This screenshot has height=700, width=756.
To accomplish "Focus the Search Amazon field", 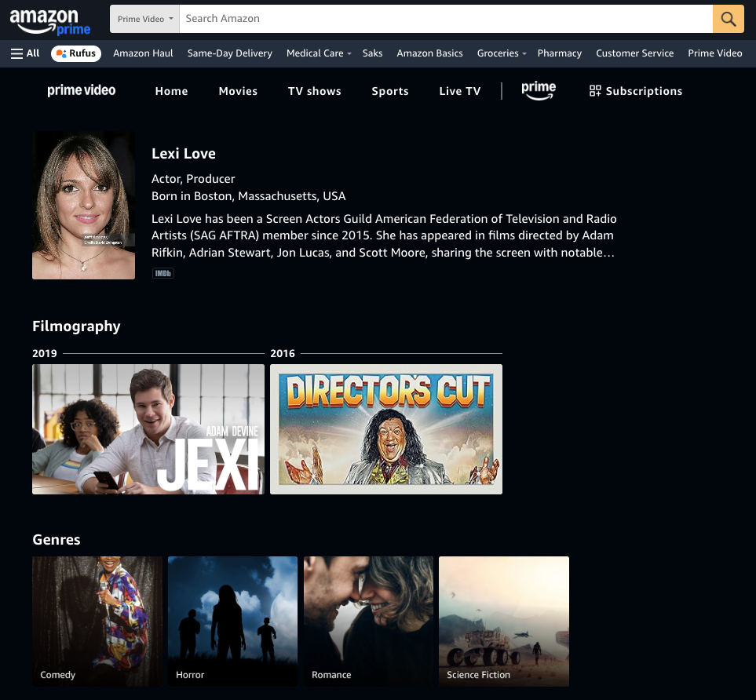I will [446, 19].
